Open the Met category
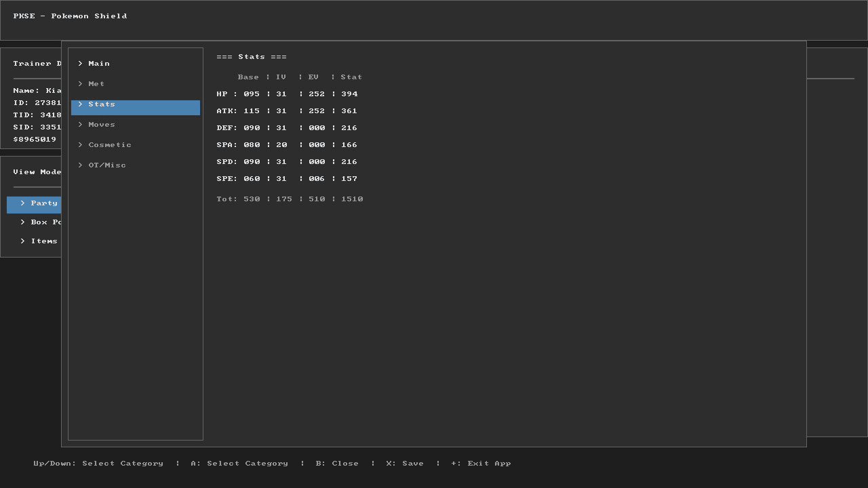Viewport: 868px width, 488px height. 136,84
